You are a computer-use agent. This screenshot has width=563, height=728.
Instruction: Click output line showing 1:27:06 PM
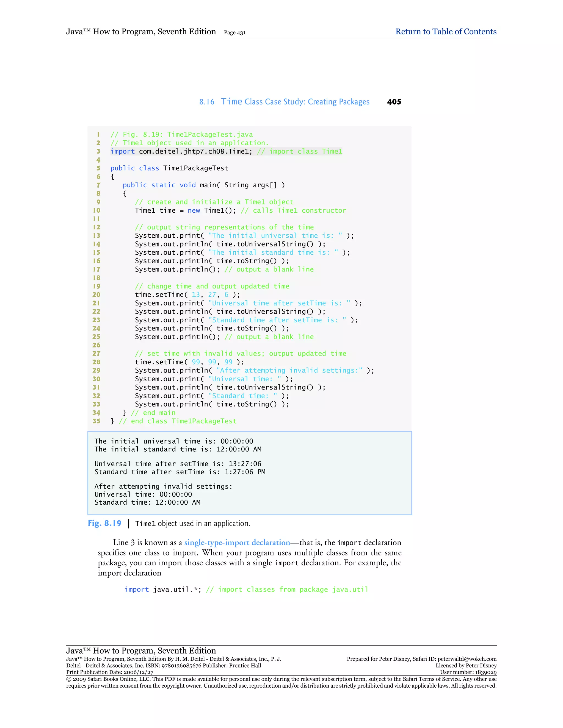coord(180,472)
